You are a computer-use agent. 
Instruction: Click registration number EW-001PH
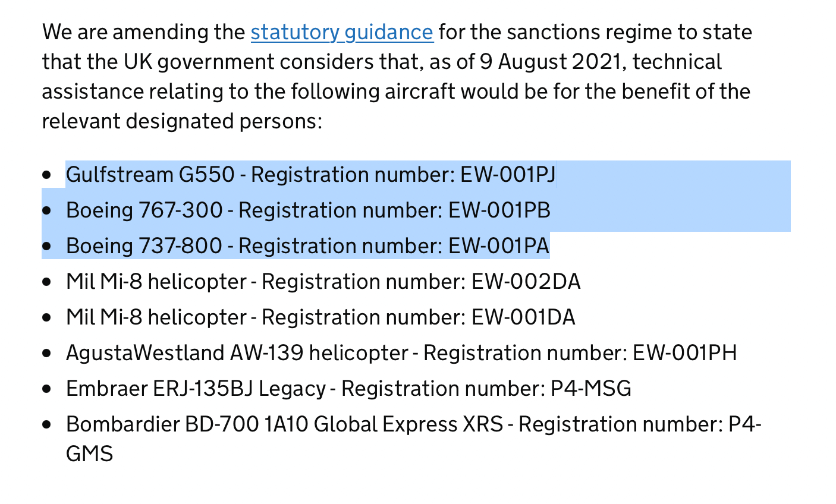tap(684, 353)
